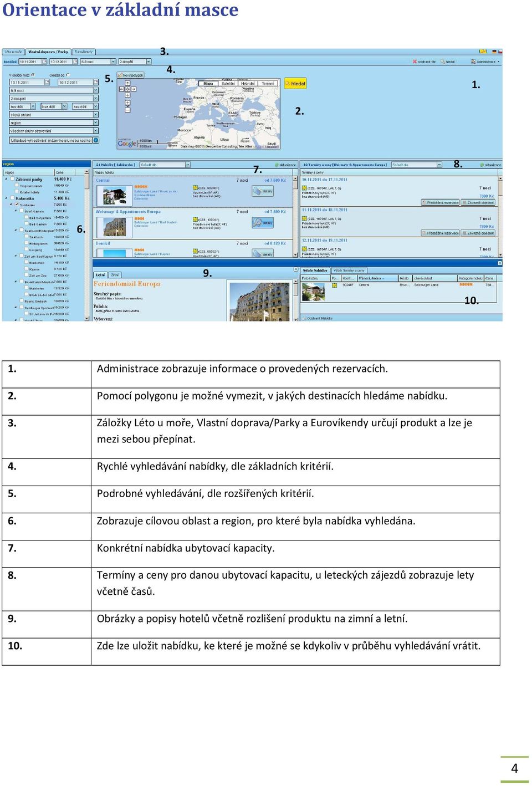This screenshot has width=532, height=786.
Task: Select V období mezi radio button
Action: pyautogui.click(x=33, y=75)
